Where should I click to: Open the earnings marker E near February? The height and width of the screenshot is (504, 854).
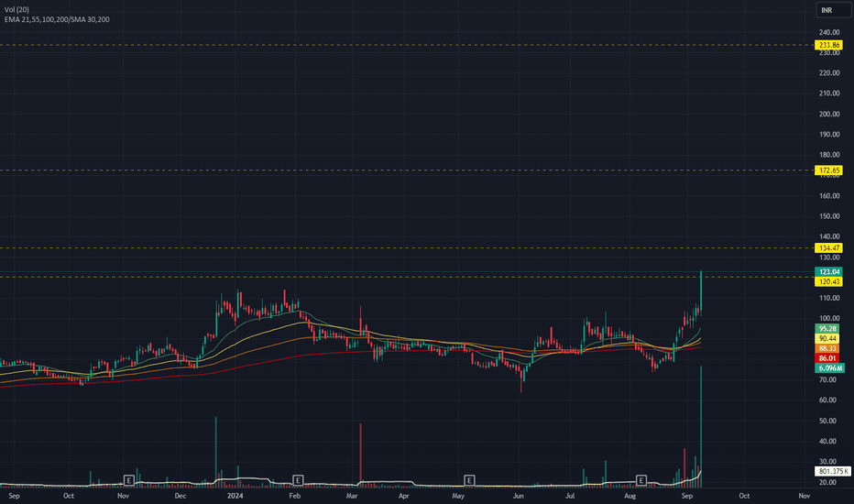coord(298,480)
